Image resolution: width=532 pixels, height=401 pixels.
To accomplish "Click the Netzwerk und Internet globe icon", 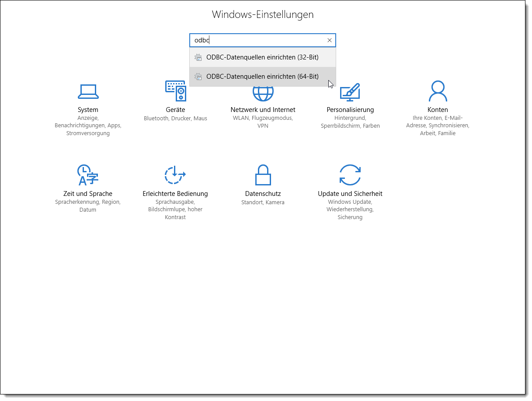I will click(x=263, y=94).
